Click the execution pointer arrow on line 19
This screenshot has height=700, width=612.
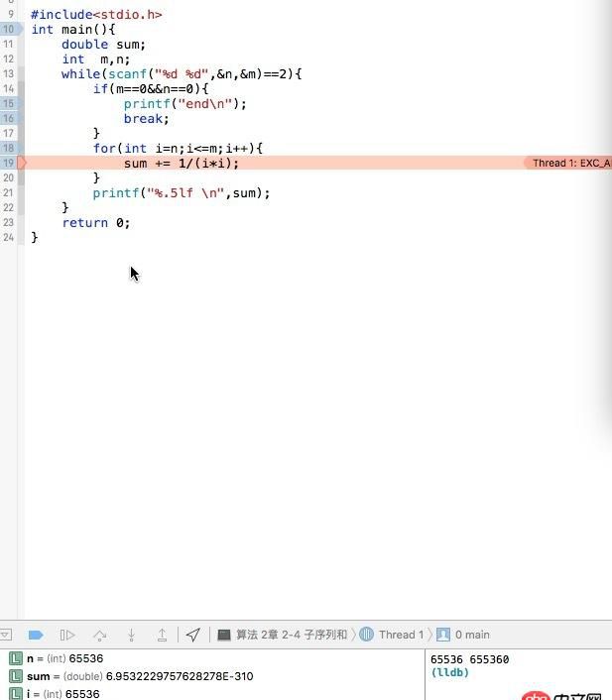22,163
